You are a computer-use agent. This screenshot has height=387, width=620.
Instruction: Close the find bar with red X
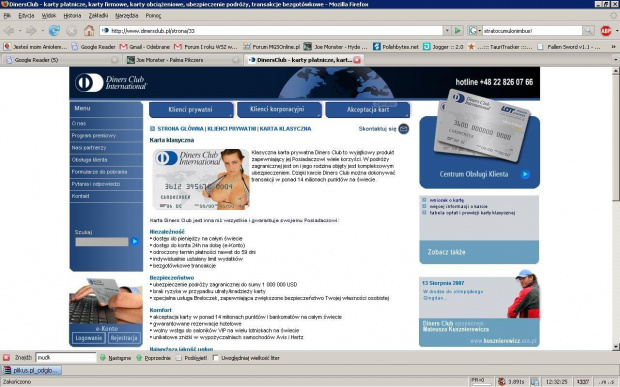6,358
